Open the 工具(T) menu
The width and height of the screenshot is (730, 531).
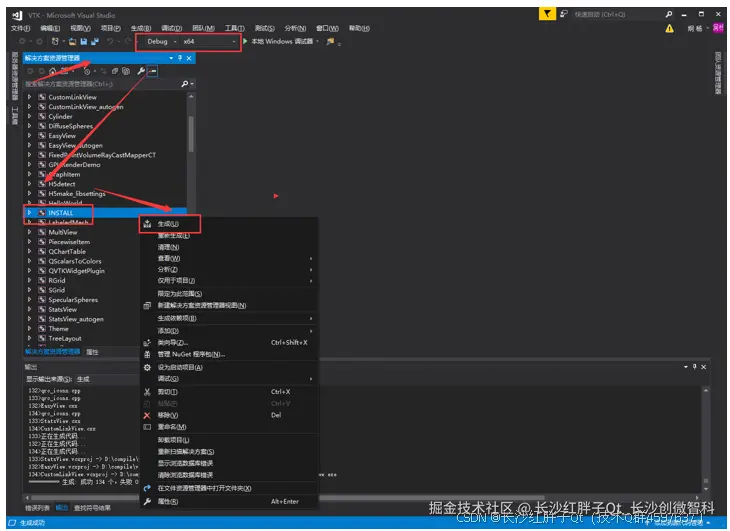coord(234,28)
